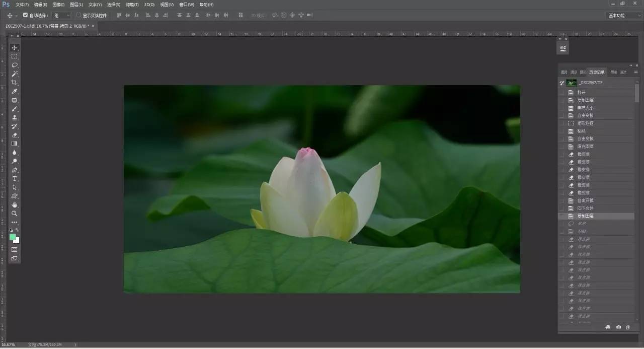
Task: Open the 滤镜(T) menu
Action: click(x=132, y=5)
